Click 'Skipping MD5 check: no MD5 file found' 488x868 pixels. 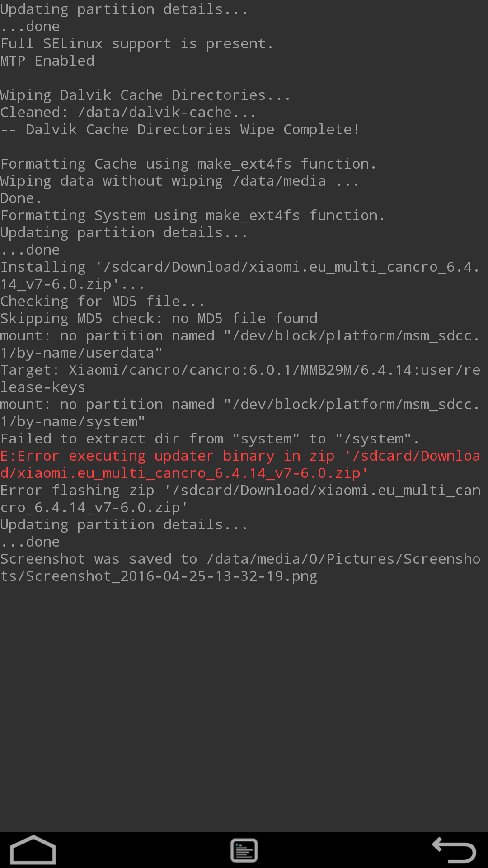159,319
